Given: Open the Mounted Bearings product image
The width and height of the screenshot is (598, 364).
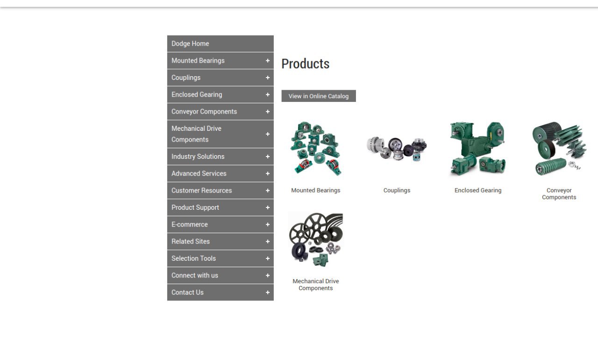Looking at the screenshot, I should (x=316, y=149).
